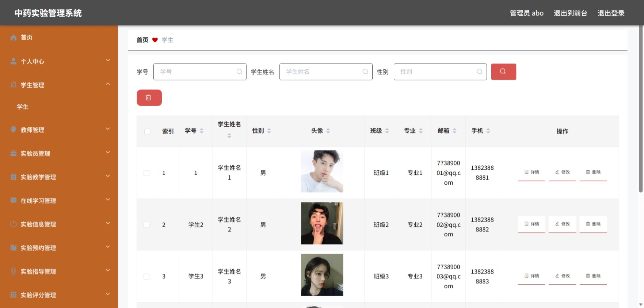This screenshot has height=308, width=644.
Task: Expand the 在线学习管理 menu chevron
Action: (108, 200)
